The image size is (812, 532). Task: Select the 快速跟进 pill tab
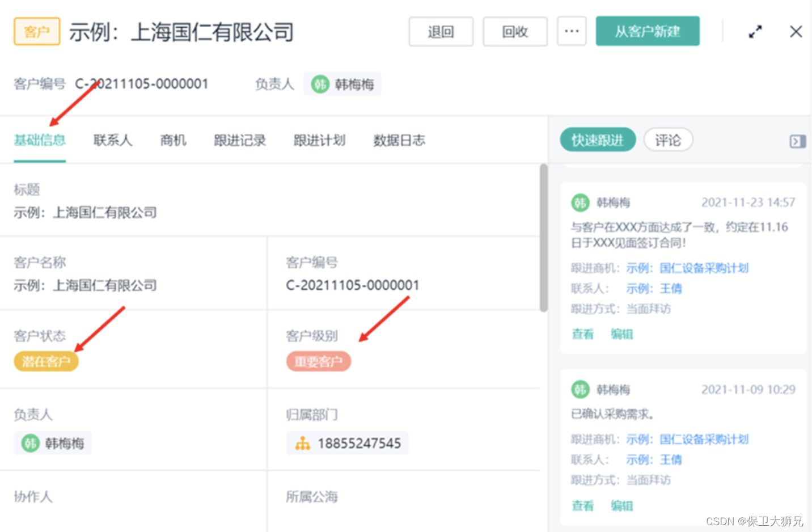tap(598, 140)
